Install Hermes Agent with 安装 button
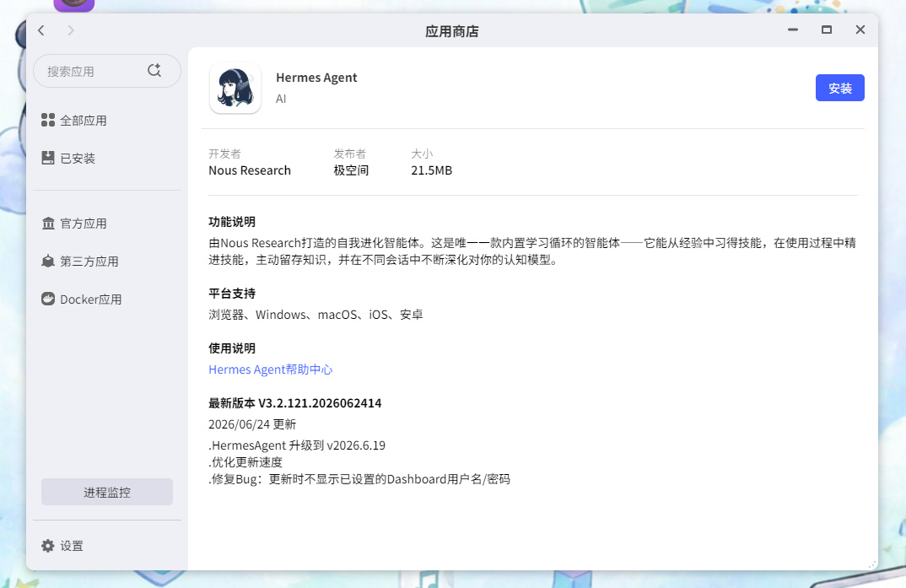The height and width of the screenshot is (588, 906). click(839, 88)
